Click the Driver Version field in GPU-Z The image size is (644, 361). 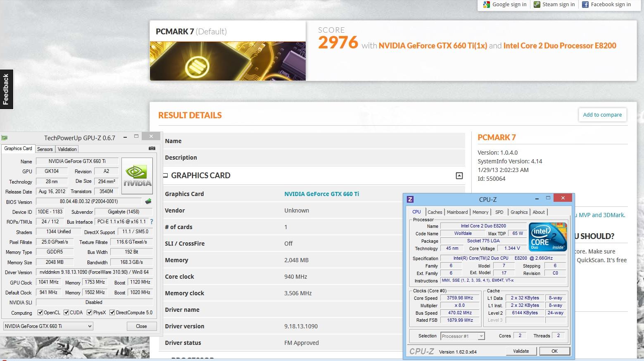[94, 272]
